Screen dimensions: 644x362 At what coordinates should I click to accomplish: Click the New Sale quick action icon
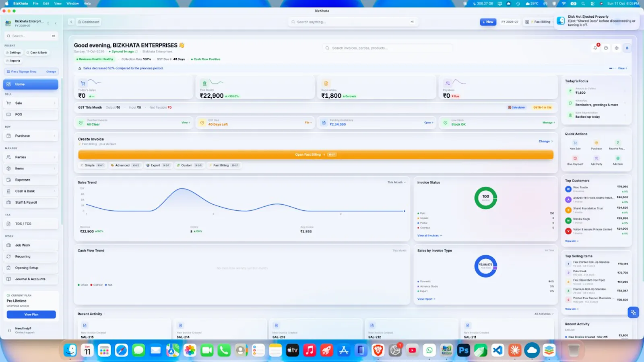click(x=575, y=143)
